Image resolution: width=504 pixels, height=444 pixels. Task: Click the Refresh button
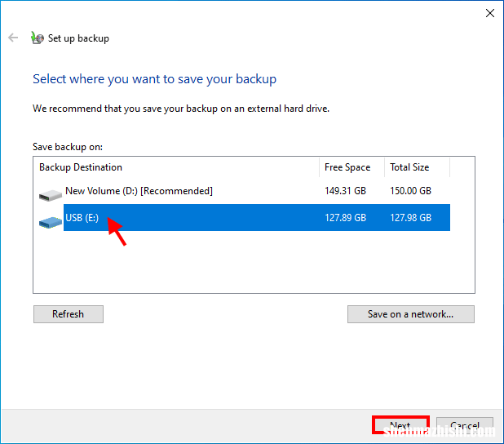click(69, 314)
